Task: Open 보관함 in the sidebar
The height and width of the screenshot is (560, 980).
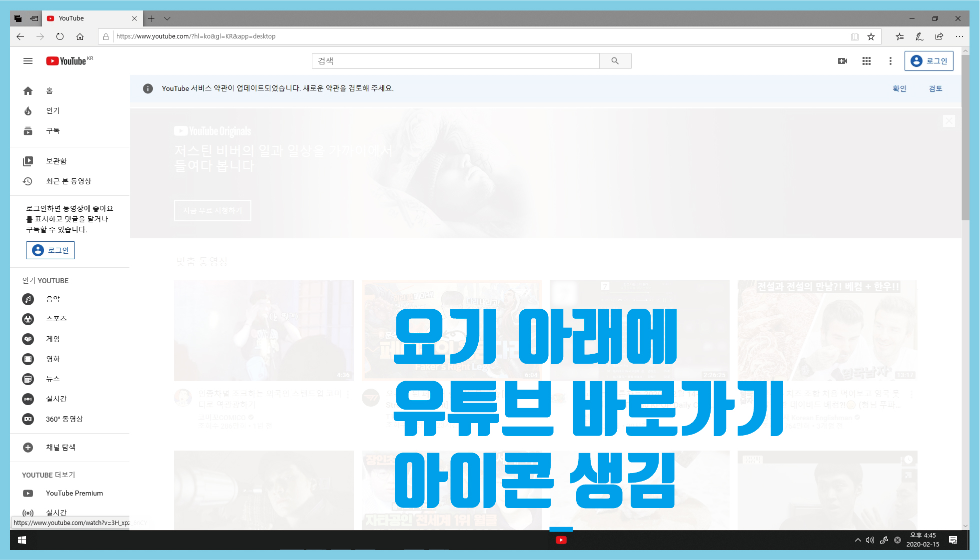Action: pyautogui.click(x=56, y=161)
